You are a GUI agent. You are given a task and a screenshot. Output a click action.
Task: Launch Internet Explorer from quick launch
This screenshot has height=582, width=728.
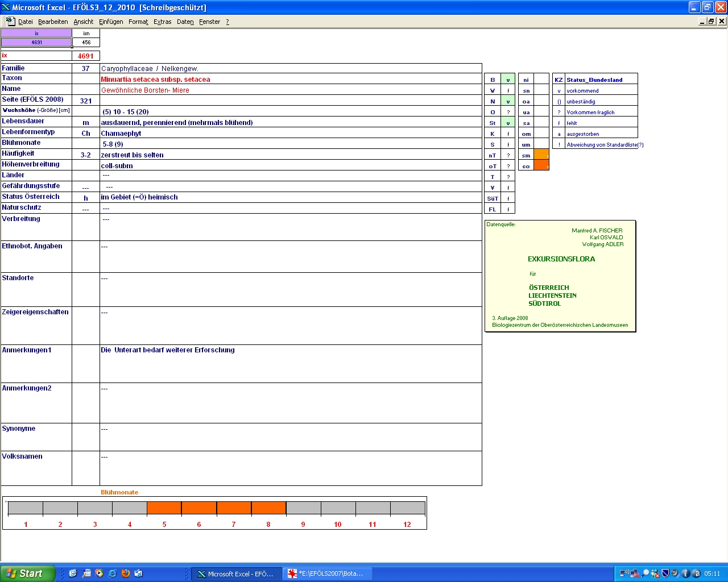(112, 573)
